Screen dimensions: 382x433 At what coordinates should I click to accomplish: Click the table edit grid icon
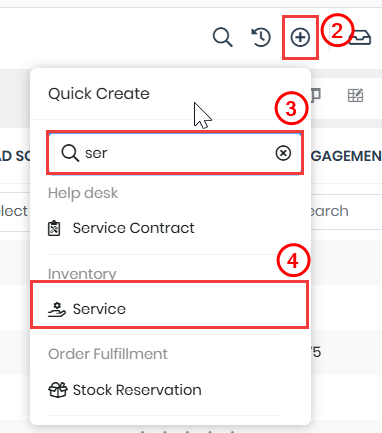pyautogui.click(x=355, y=96)
